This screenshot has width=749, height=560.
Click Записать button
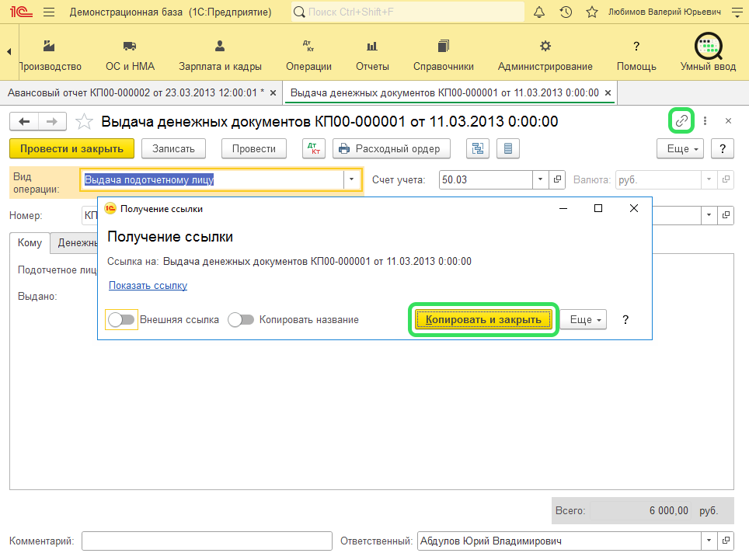(x=173, y=148)
